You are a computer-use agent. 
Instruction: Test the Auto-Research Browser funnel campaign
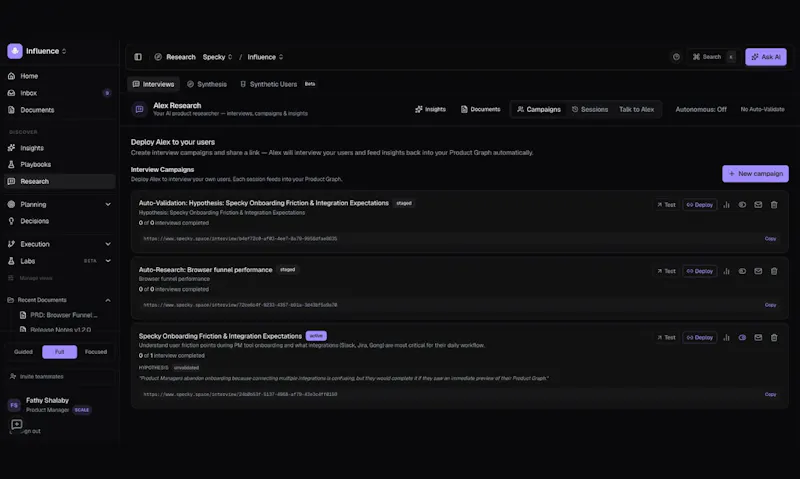pyautogui.click(x=666, y=271)
